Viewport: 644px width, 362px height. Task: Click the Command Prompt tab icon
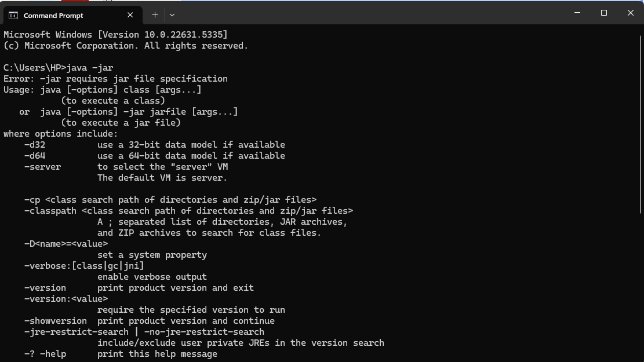[x=13, y=16]
